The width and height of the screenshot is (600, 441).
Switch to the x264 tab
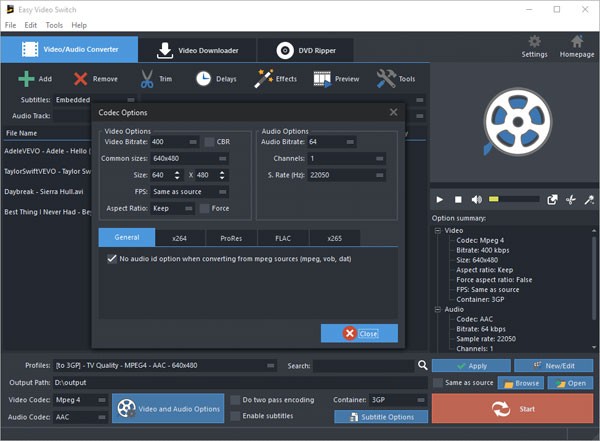point(179,238)
